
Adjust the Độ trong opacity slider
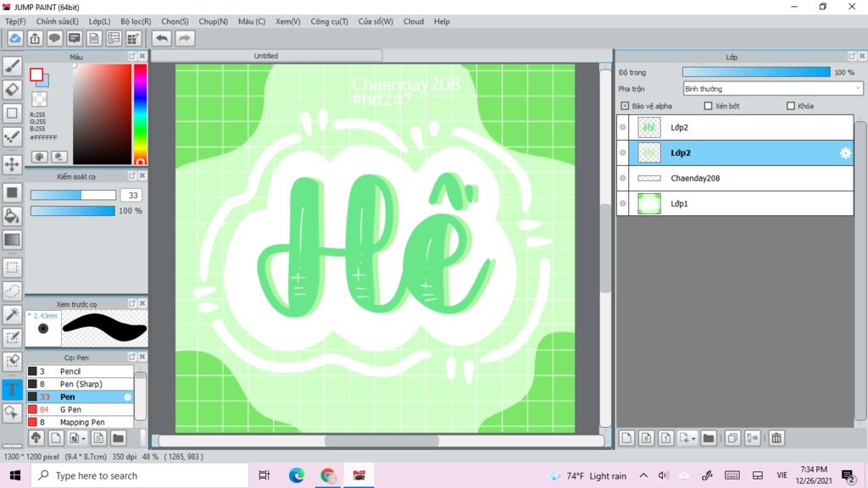coord(756,73)
